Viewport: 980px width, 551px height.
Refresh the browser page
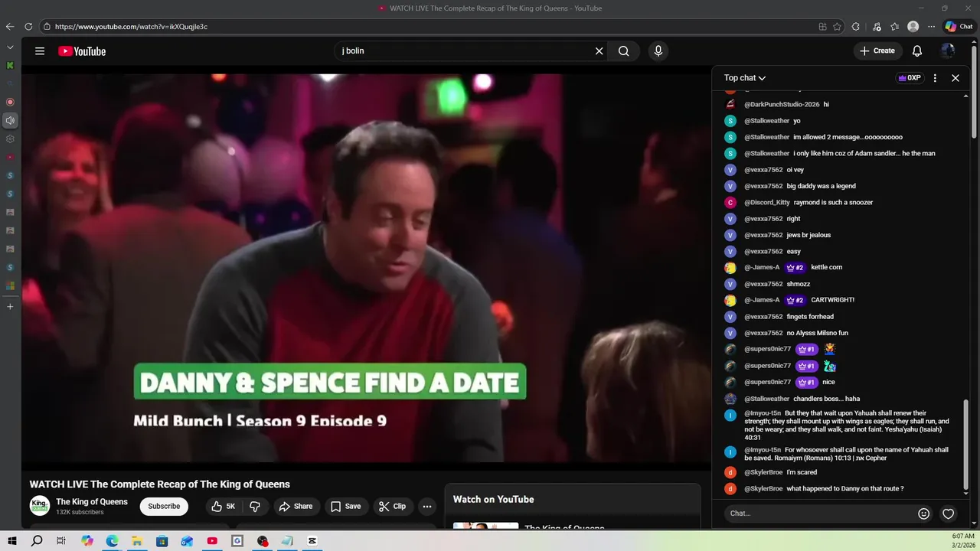(x=28, y=27)
